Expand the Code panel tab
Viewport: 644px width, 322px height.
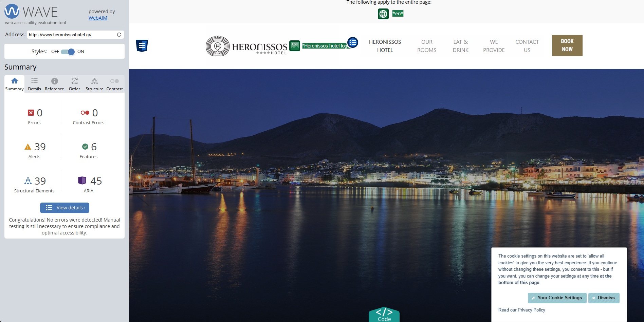pyautogui.click(x=384, y=315)
